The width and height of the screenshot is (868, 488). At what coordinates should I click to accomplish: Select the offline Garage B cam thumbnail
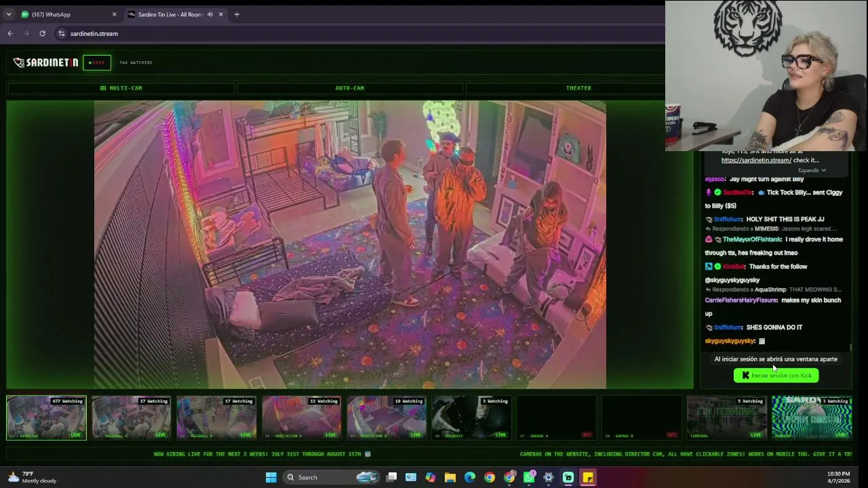pyautogui.click(x=641, y=418)
